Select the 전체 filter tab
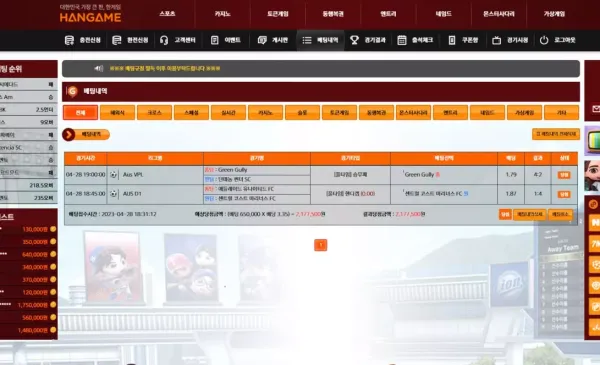 point(80,113)
